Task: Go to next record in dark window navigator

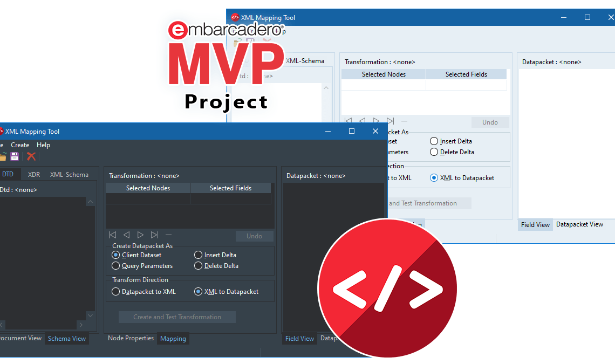Action: point(140,235)
